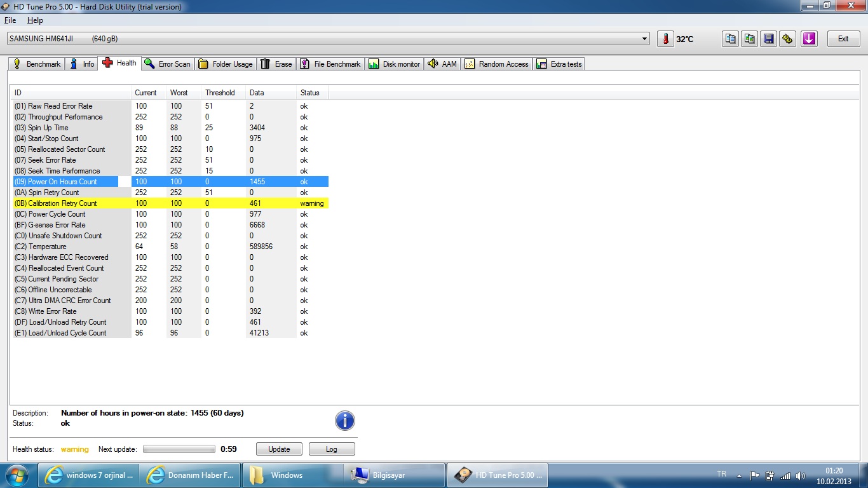This screenshot has height=488, width=868.
Task: Switch to the Info tab
Action: coord(82,64)
